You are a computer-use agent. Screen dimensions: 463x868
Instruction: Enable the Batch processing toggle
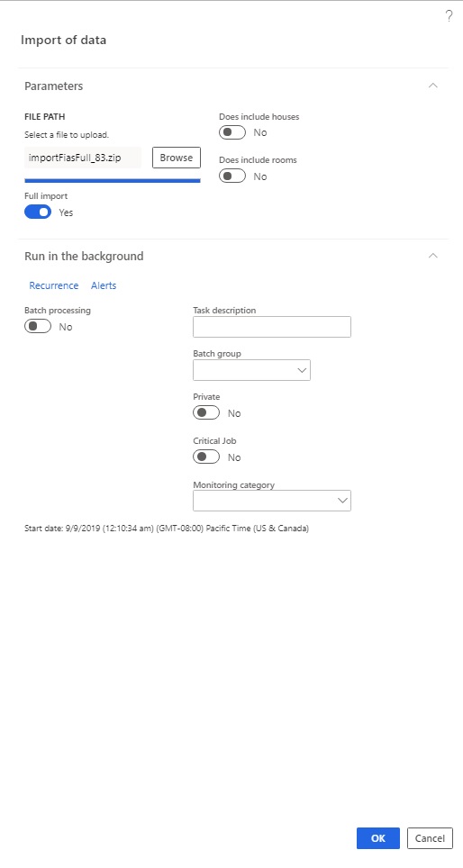click(x=38, y=327)
